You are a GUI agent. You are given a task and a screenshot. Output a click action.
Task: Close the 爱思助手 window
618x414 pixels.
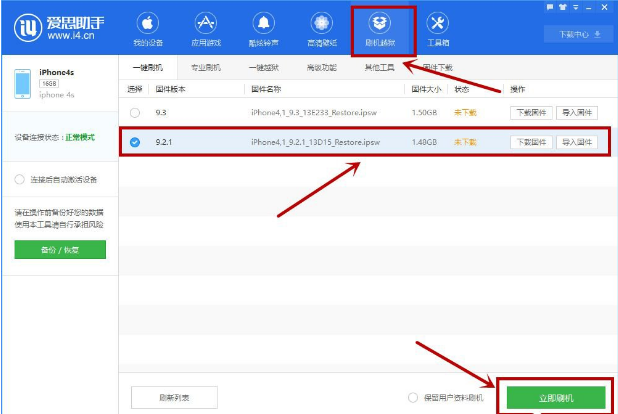coord(604,7)
